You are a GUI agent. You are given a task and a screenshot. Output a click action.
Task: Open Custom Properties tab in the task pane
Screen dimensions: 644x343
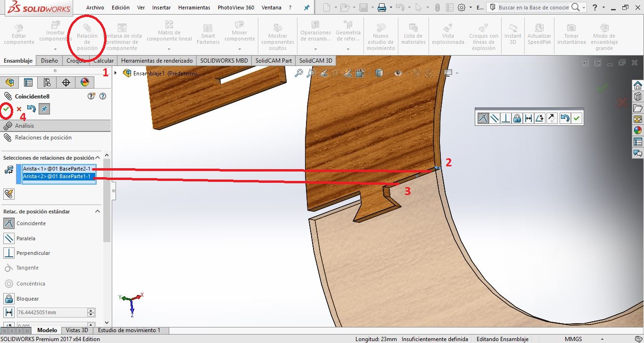click(638, 142)
